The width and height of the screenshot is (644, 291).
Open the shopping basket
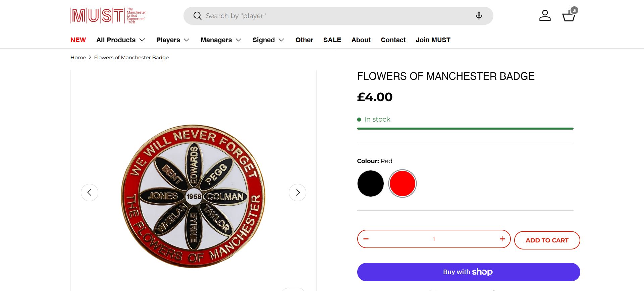pos(569,16)
